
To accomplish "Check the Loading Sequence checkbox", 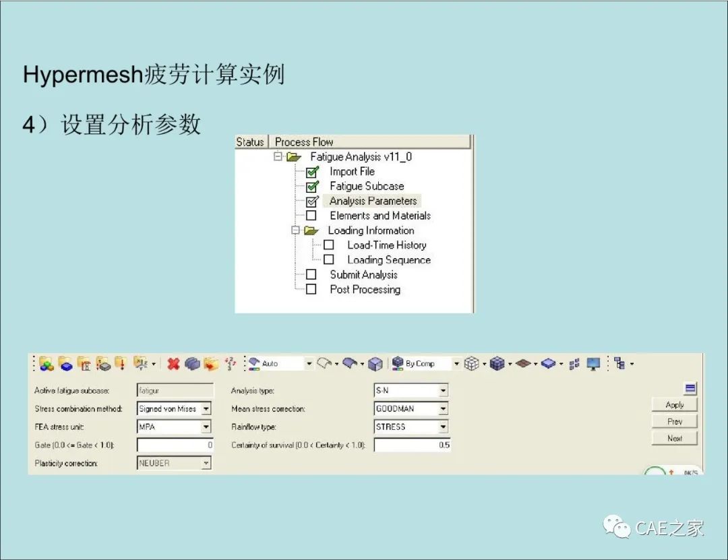I will tap(329, 259).
